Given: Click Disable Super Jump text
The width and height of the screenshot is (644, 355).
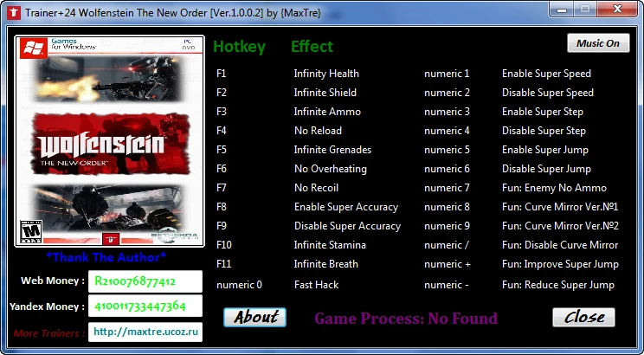Looking at the screenshot, I should pos(546,169).
